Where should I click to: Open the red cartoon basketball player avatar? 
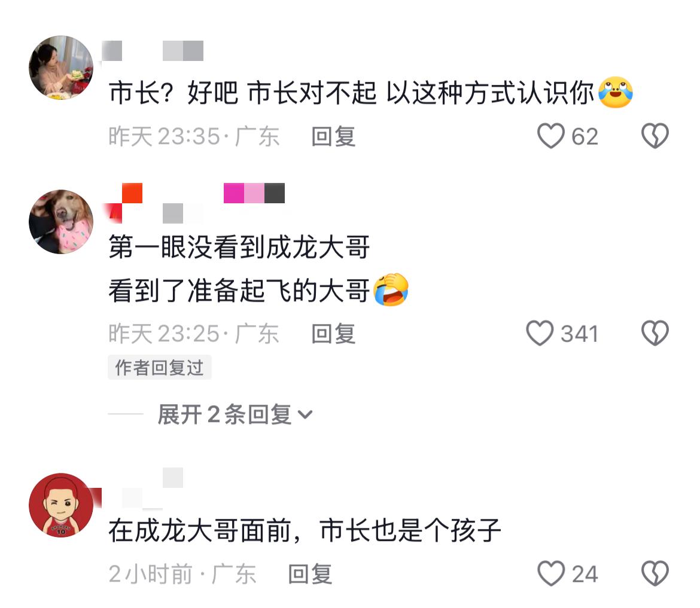coord(61,505)
